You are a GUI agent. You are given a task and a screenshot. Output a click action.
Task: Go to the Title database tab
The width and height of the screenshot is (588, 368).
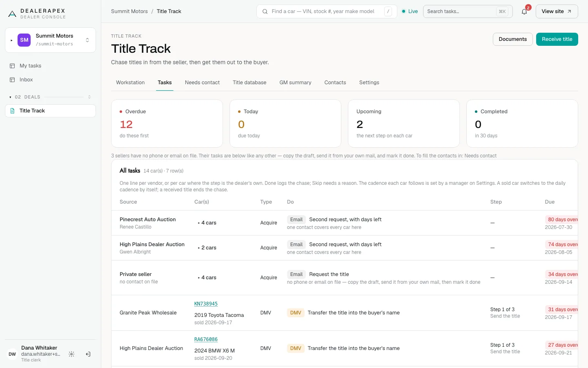249,83
